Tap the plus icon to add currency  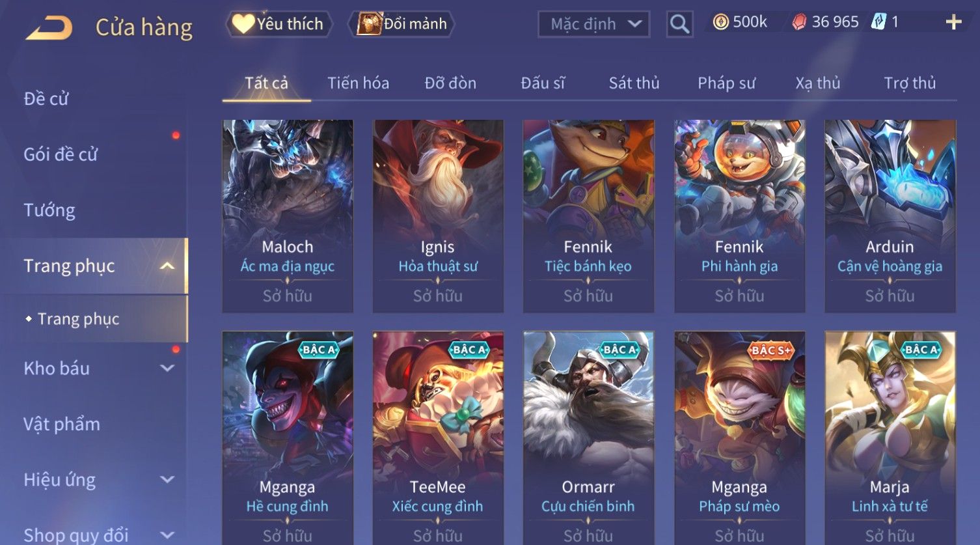[953, 22]
